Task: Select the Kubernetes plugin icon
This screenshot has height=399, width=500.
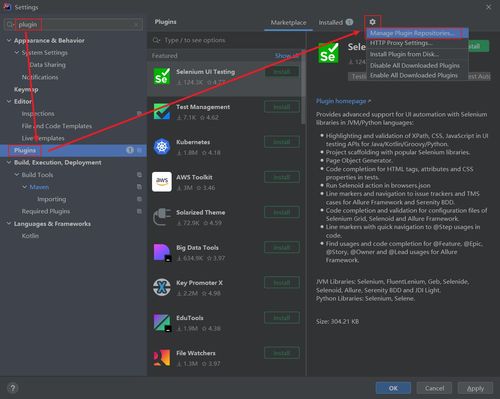Action: point(162,147)
